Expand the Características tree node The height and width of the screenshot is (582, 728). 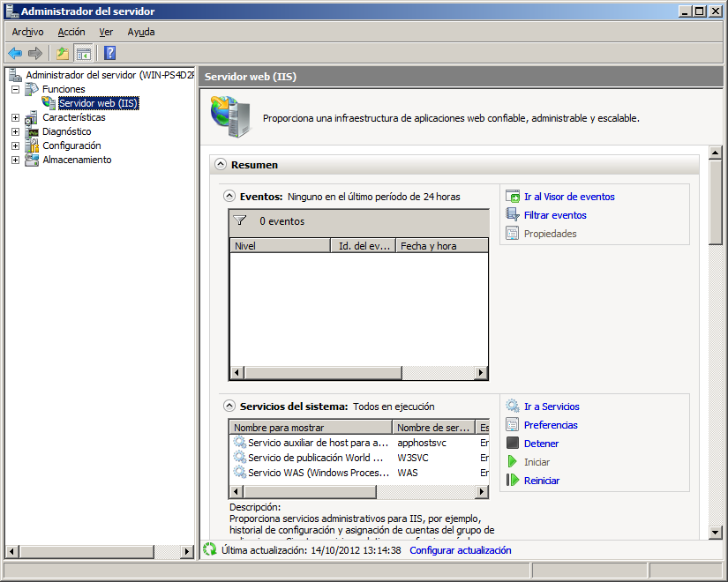(x=13, y=117)
